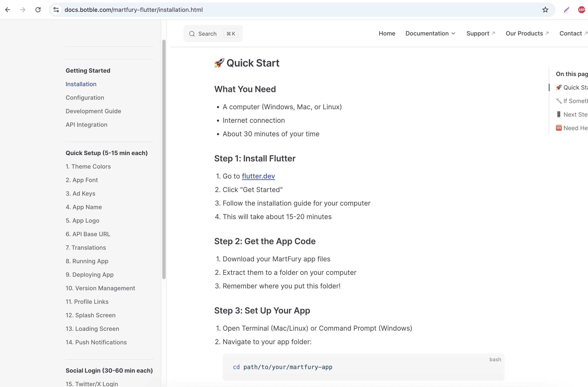Screen dimensions: 588x387
Task: Open 7. Translations guide
Action: tap(86, 248)
